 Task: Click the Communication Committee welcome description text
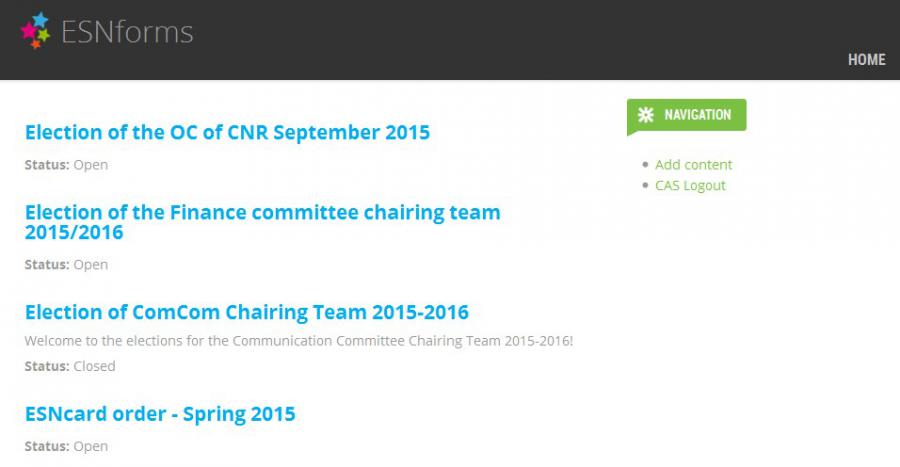coord(298,341)
